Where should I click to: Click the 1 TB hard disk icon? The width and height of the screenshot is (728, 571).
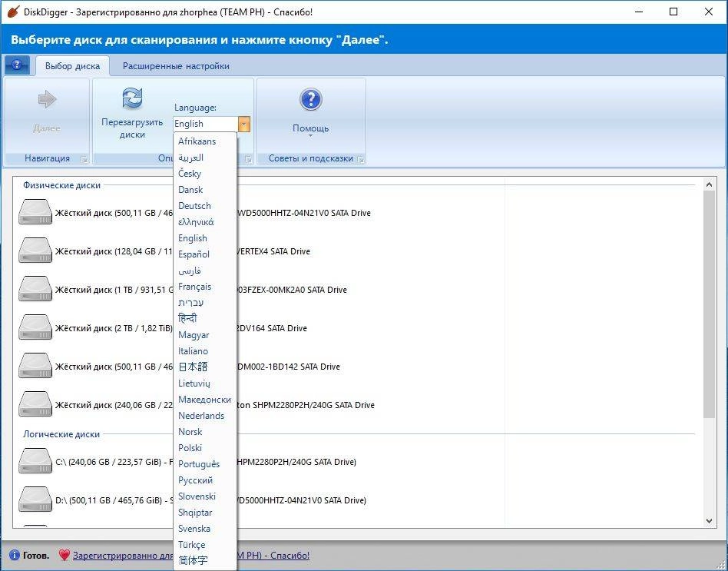point(35,290)
